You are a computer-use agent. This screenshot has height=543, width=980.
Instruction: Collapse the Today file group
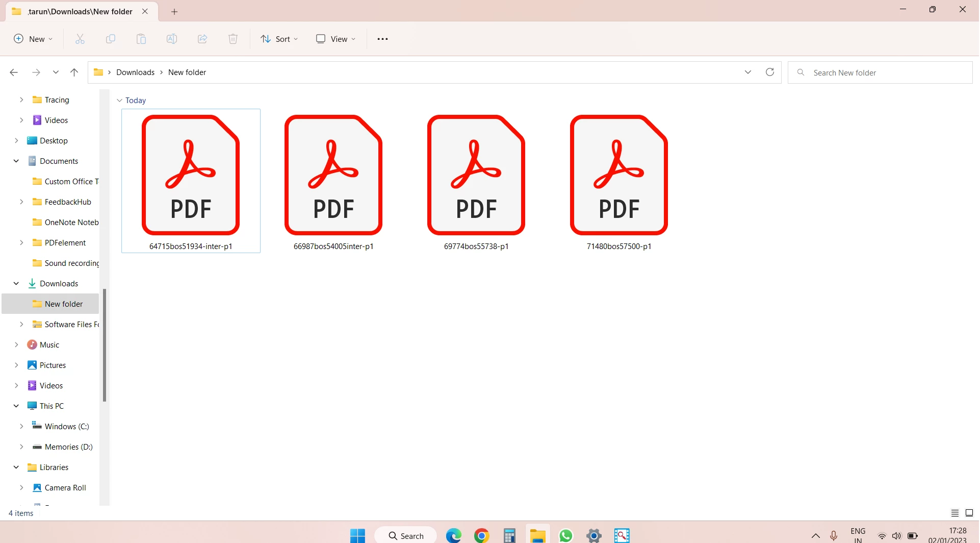[x=119, y=101]
